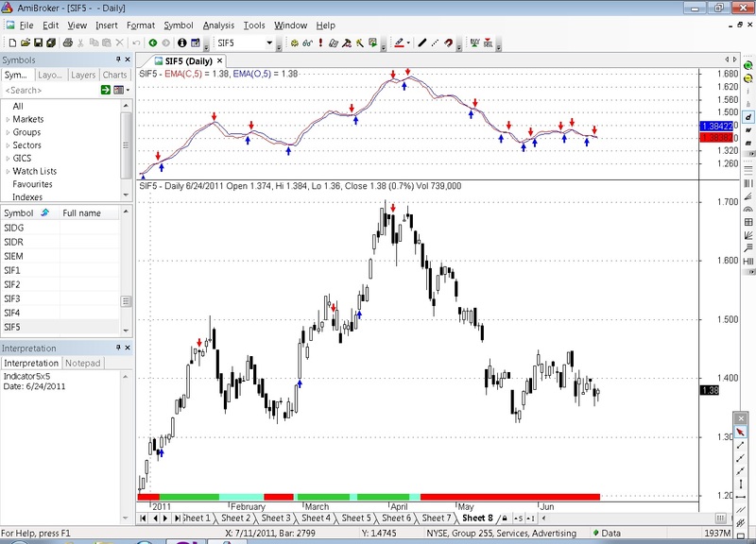The height and width of the screenshot is (544, 756).
Task: Switch to daily interval 'd' button
Action: click(x=747, y=117)
